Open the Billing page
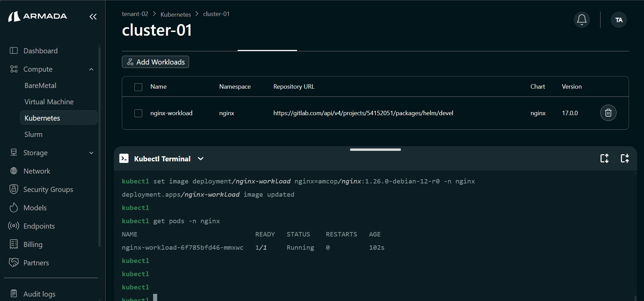 [x=33, y=245]
